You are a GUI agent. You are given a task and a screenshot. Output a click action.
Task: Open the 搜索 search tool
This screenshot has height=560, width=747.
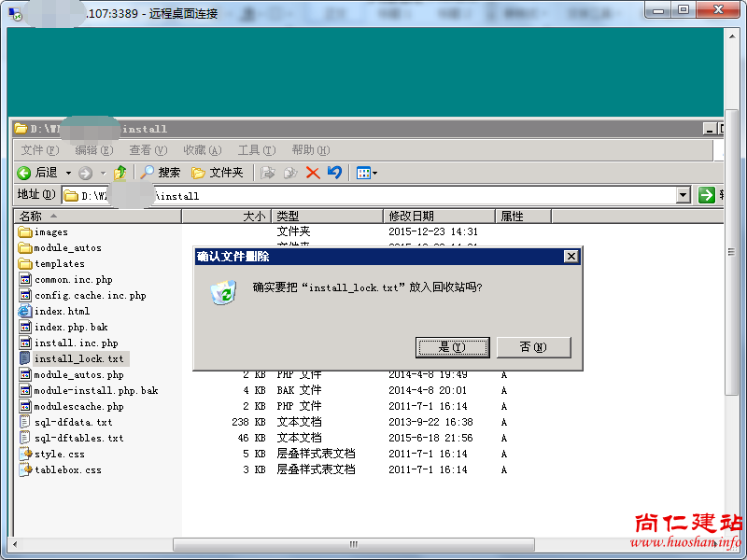(x=160, y=173)
